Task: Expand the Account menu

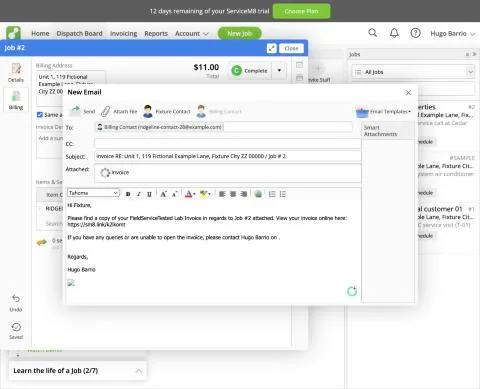Action: 192,33
